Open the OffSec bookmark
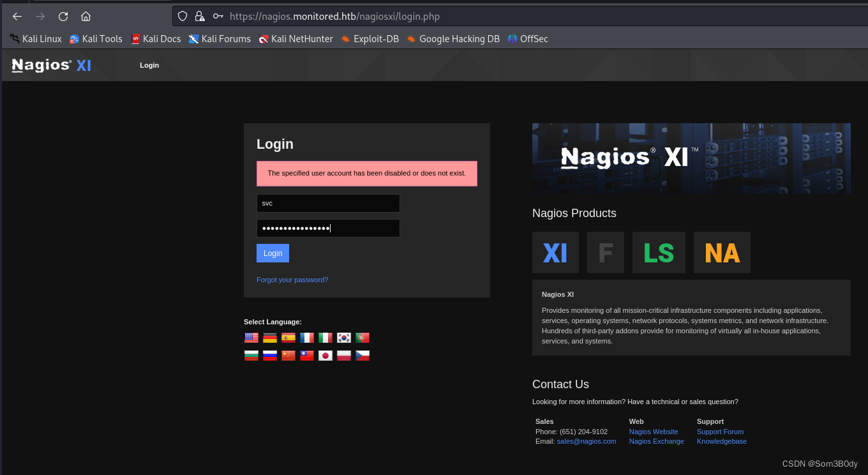The image size is (868, 475). (x=528, y=39)
